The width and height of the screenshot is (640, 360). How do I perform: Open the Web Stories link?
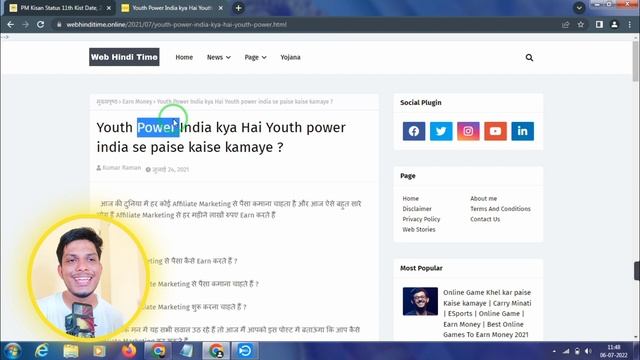tap(419, 229)
